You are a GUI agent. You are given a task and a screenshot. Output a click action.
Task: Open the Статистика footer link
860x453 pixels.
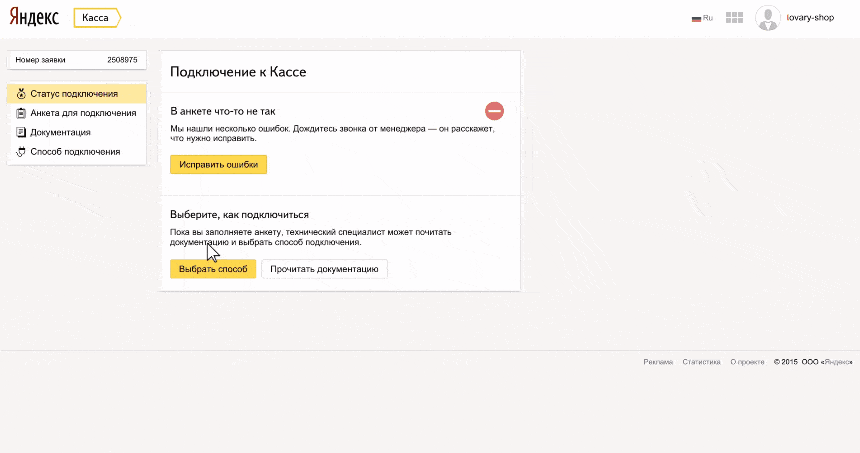point(701,362)
